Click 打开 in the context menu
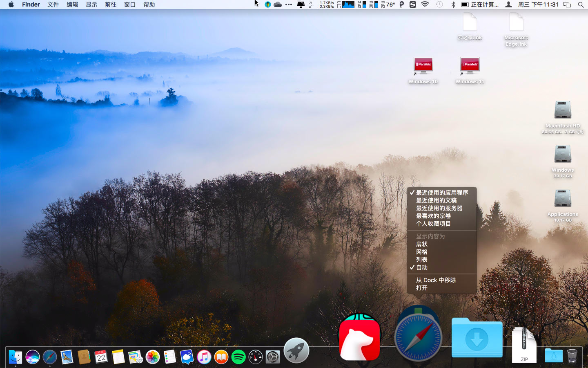This screenshot has width=588, height=368. point(422,288)
